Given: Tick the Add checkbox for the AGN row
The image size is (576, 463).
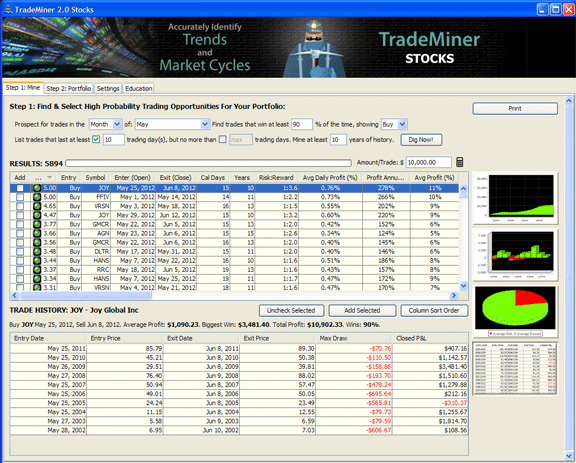Looking at the screenshot, I should 20,233.
